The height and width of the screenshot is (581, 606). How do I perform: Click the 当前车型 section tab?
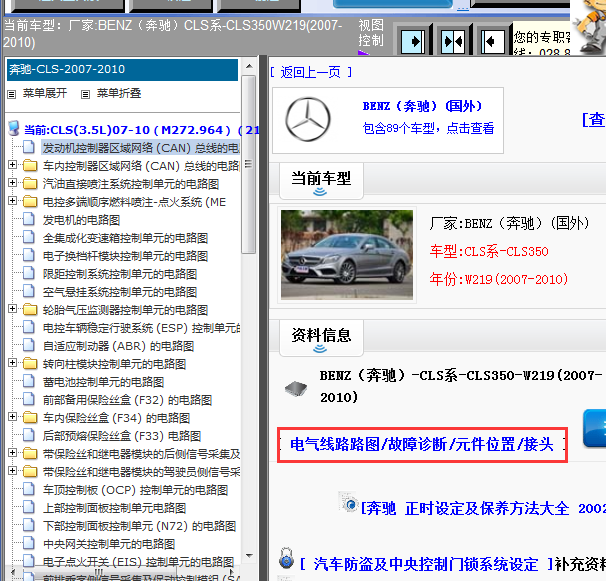(321, 181)
